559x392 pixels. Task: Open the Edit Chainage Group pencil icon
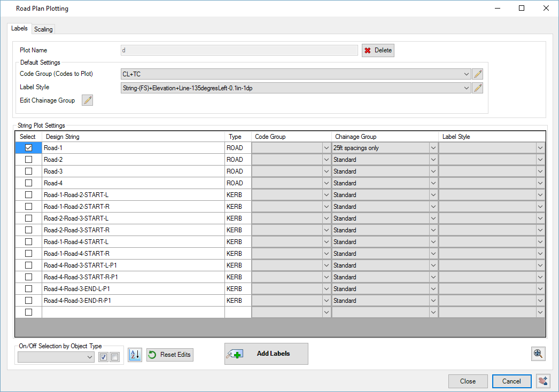[x=87, y=100]
